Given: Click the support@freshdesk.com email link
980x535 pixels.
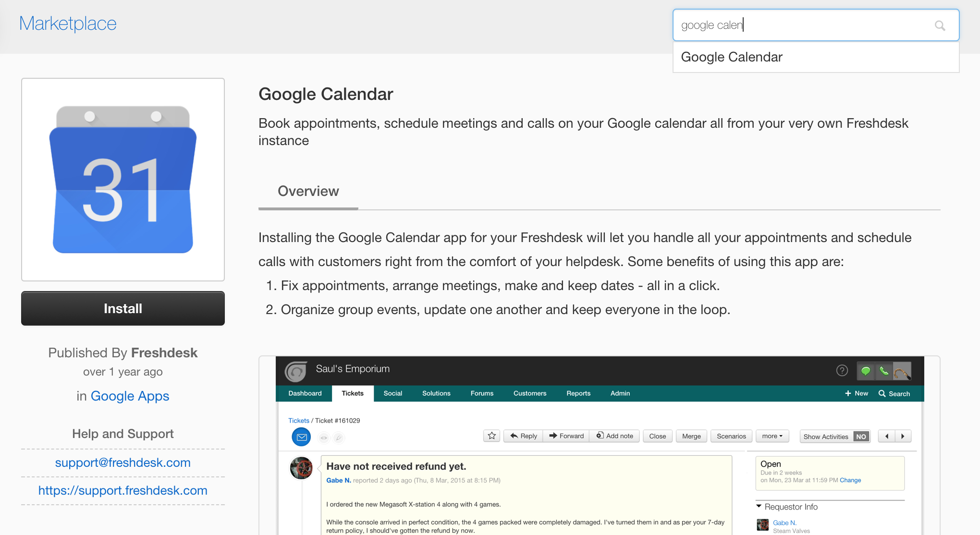Looking at the screenshot, I should coord(123,462).
